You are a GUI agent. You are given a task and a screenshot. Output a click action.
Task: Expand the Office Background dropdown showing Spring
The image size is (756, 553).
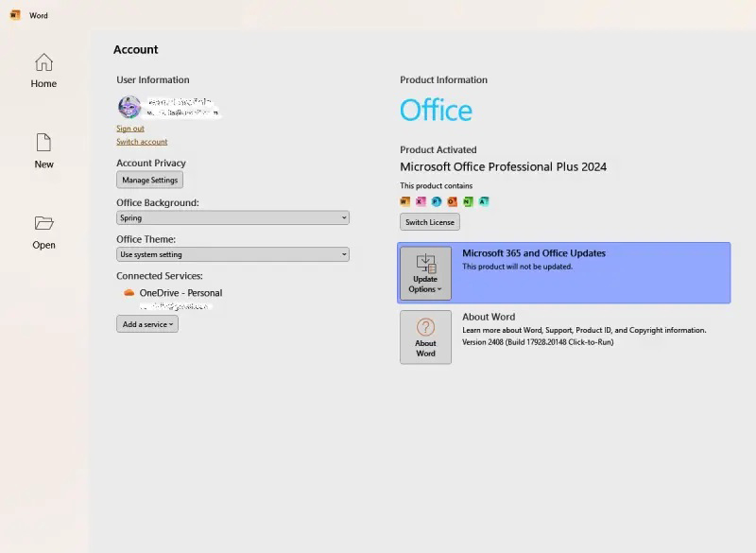click(232, 217)
